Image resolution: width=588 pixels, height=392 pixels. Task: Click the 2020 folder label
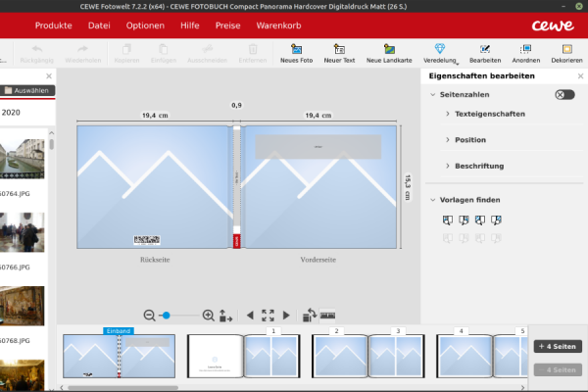[x=11, y=112]
